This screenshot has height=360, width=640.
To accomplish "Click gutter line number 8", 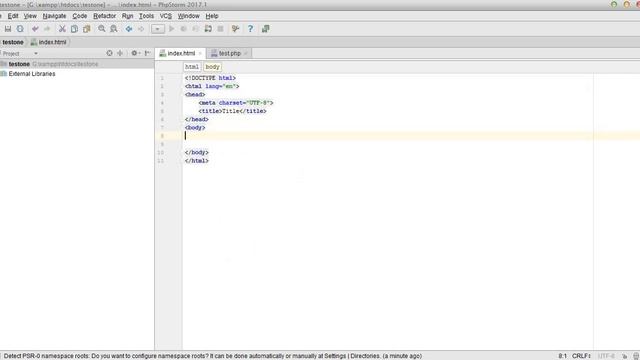I will tap(162, 136).
